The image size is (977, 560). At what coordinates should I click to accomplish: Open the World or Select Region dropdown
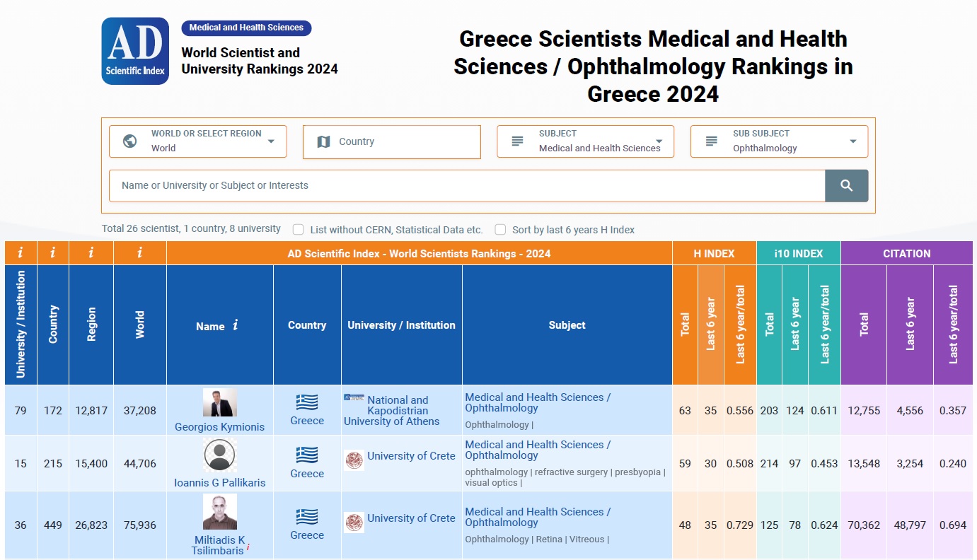point(198,141)
